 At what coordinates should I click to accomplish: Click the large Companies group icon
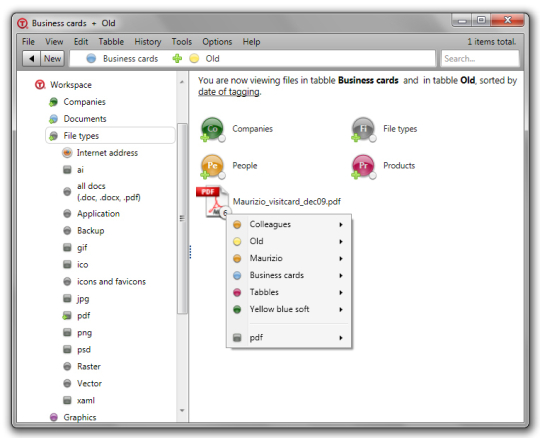(x=212, y=129)
